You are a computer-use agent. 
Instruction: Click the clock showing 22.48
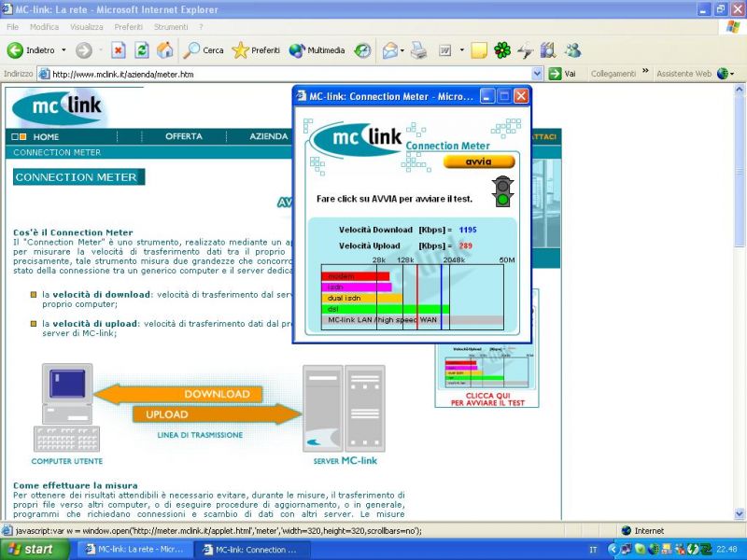click(x=727, y=550)
